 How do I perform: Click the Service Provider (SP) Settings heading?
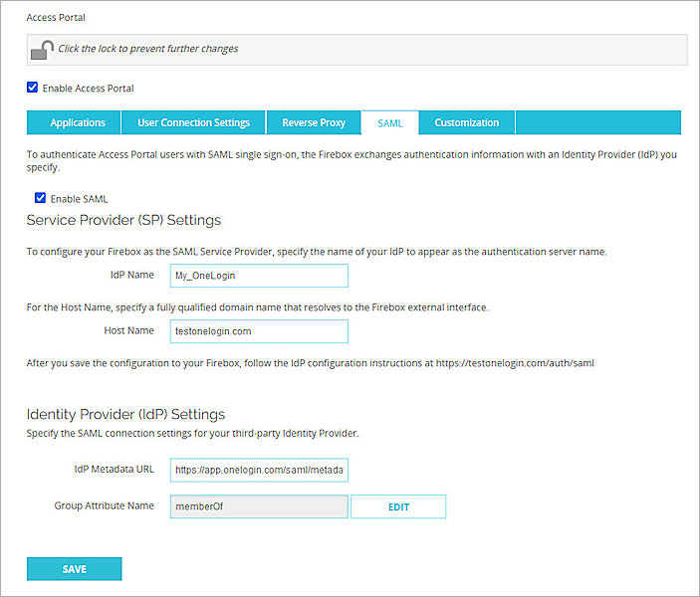pos(123,220)
